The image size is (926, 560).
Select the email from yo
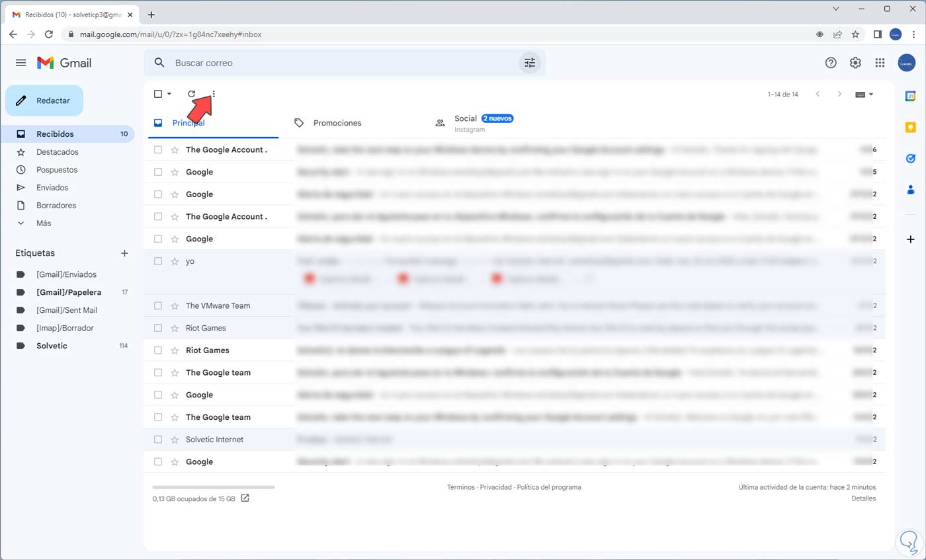158,261
